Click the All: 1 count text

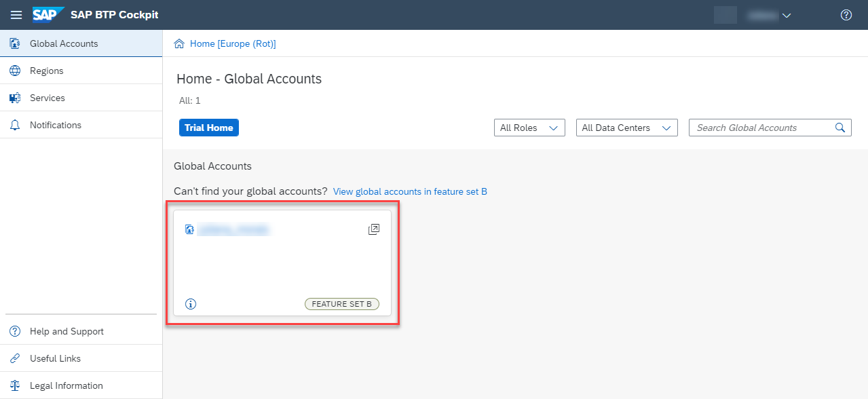(x=189, y=100)
